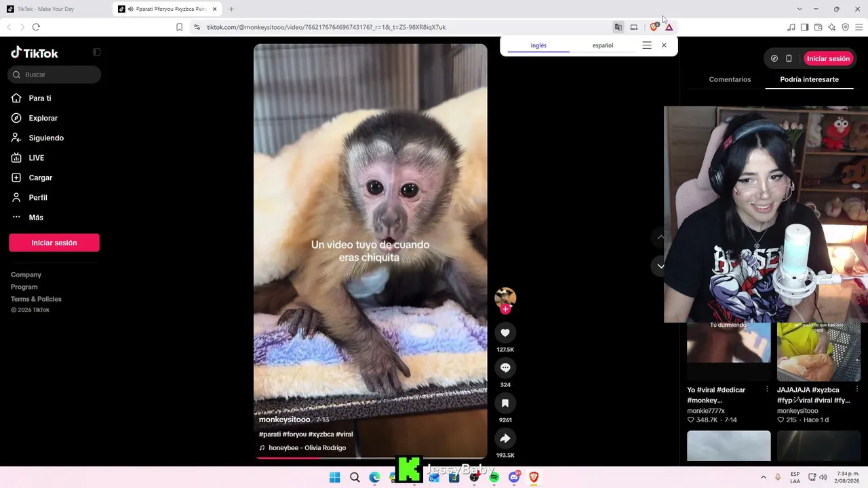Open the Windows Start menu
The image size is (868, 488).
click(x=334, y=477)
